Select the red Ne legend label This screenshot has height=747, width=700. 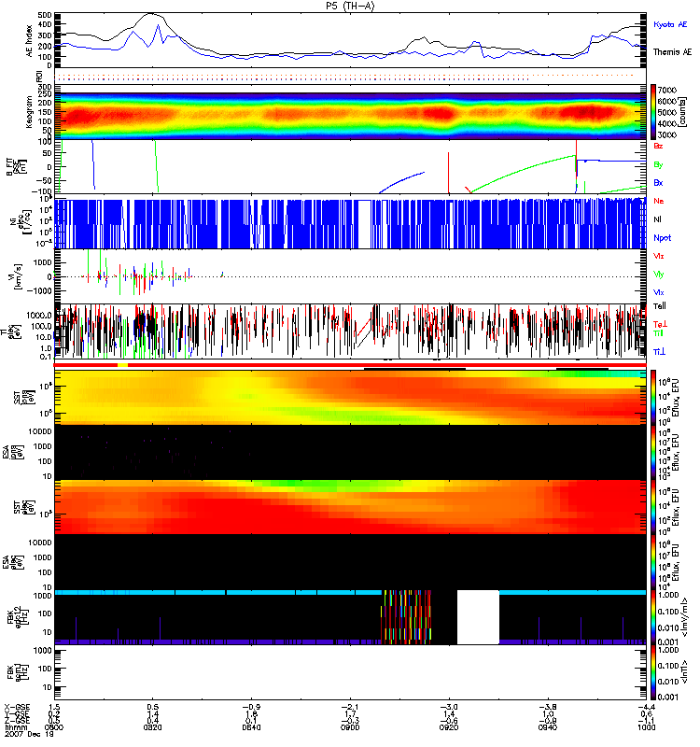[x=659, y=201]
